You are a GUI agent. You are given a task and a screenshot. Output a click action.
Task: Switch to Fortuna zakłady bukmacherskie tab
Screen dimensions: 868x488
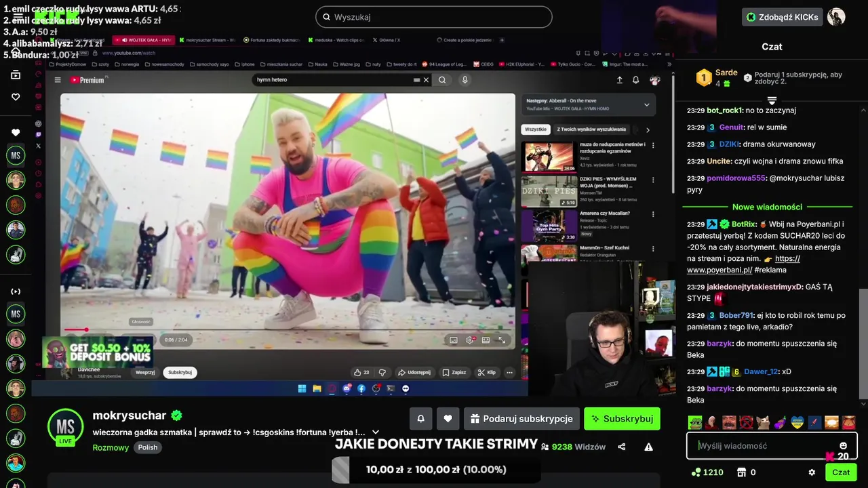point(271,40)
